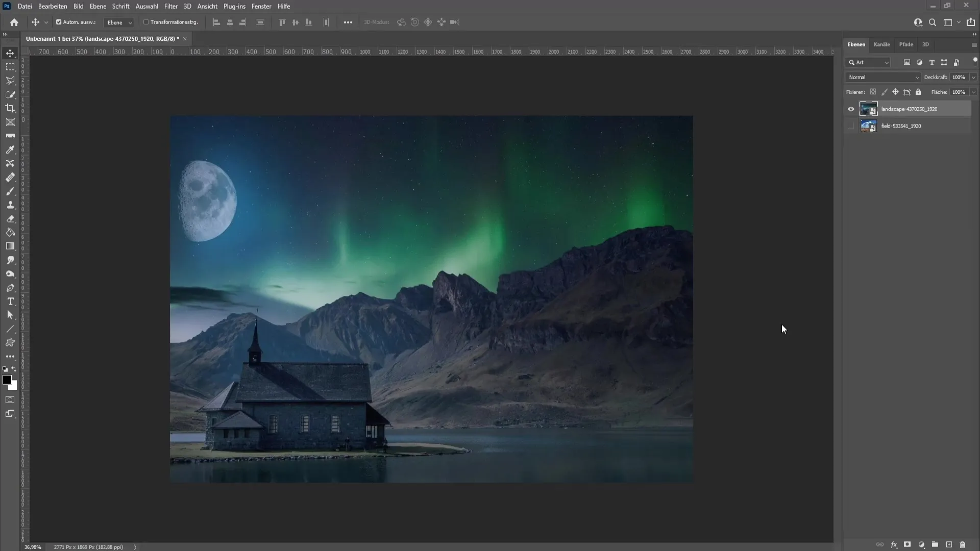Select the Crop tool
This screenshot has width=980, height=551.
click(x=10, y=108)
